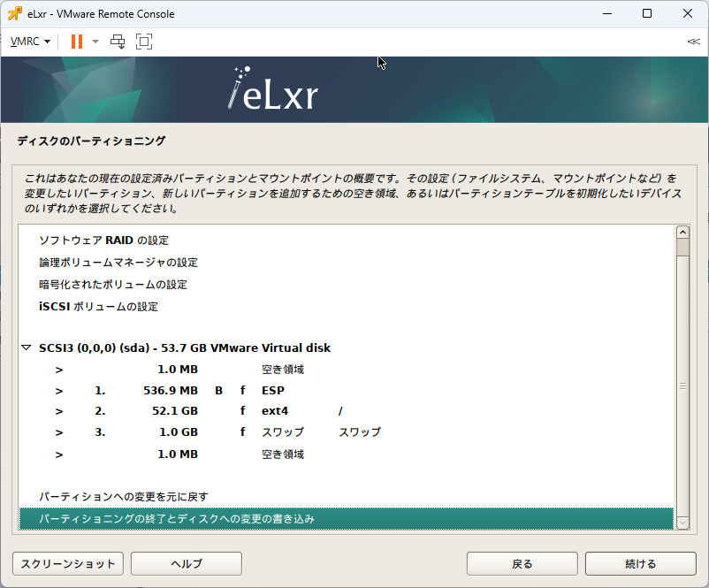Maximize the VMware Remote Console window
The image size is (709, 588).
[x=647, y=13]
